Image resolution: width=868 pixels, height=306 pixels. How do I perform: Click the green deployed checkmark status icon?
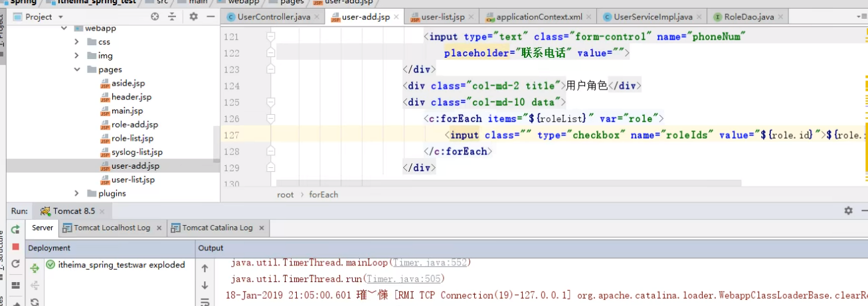click(x=51, y=265)
